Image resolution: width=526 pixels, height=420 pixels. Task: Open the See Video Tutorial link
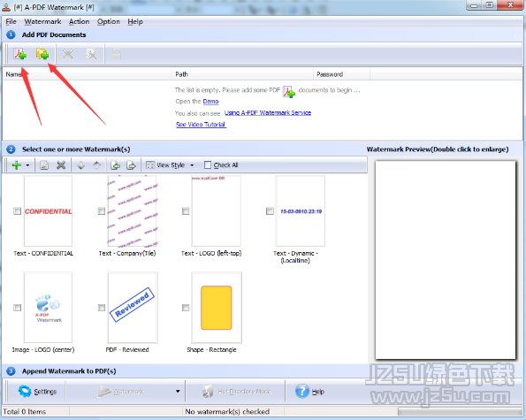pos(202,125)
